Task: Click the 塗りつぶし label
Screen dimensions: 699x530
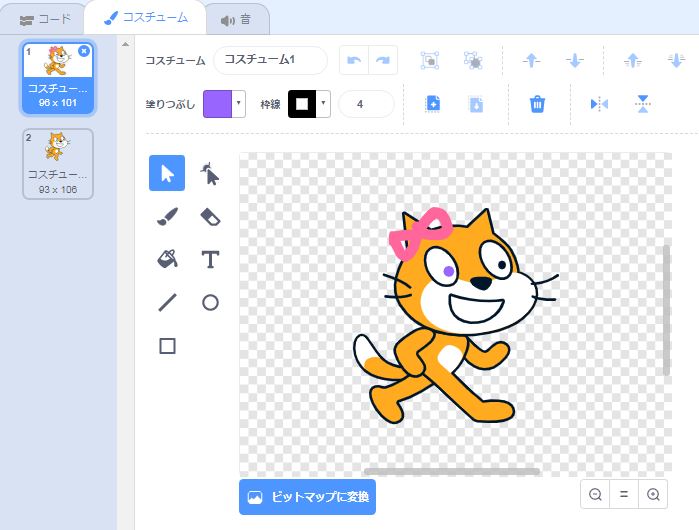Action: [170, 104]
